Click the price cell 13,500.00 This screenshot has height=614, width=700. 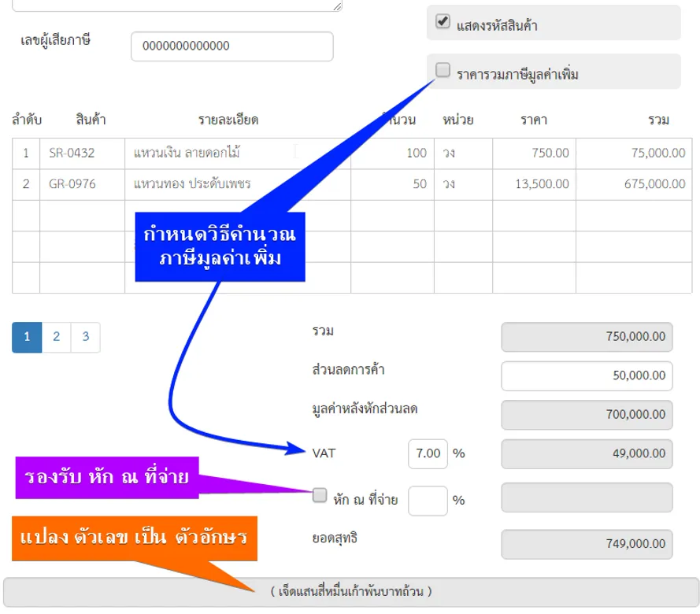534,184
